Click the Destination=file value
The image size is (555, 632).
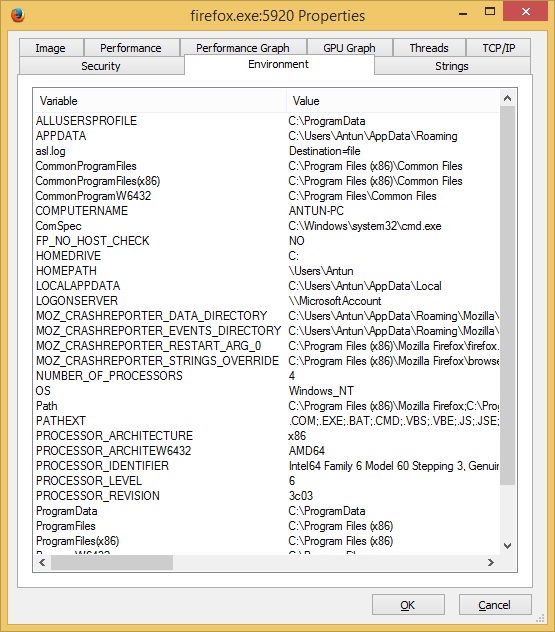[324, 151]
